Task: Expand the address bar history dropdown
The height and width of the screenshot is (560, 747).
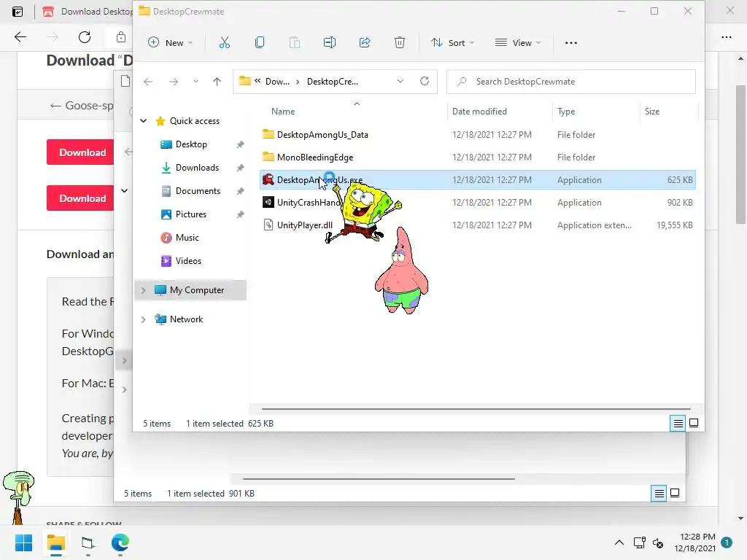Action: tap(400, 82)
